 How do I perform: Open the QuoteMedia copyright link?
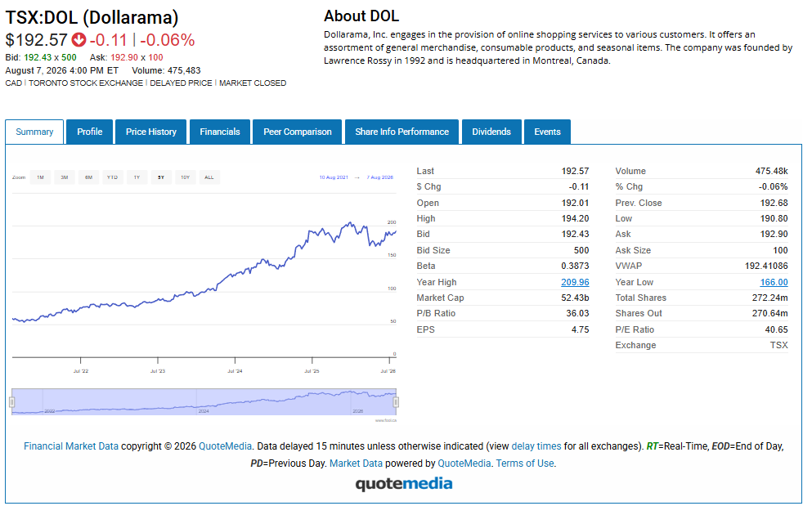(x=225, y=446)
